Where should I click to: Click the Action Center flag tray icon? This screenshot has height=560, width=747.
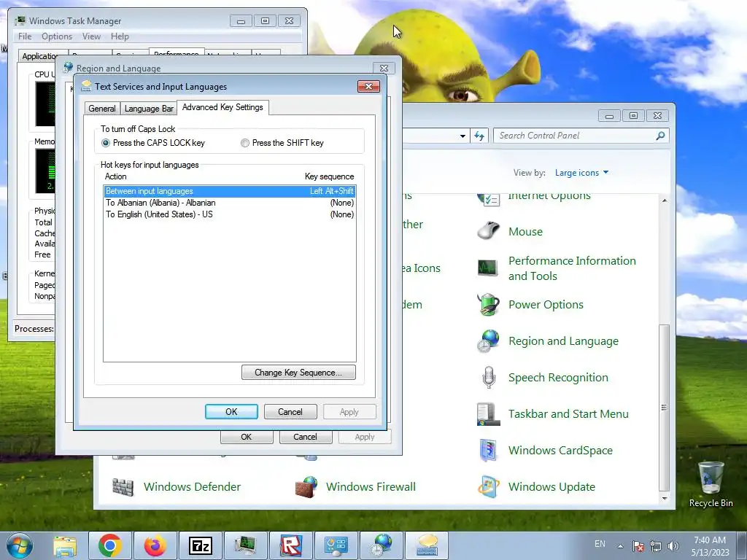(638, 546)
